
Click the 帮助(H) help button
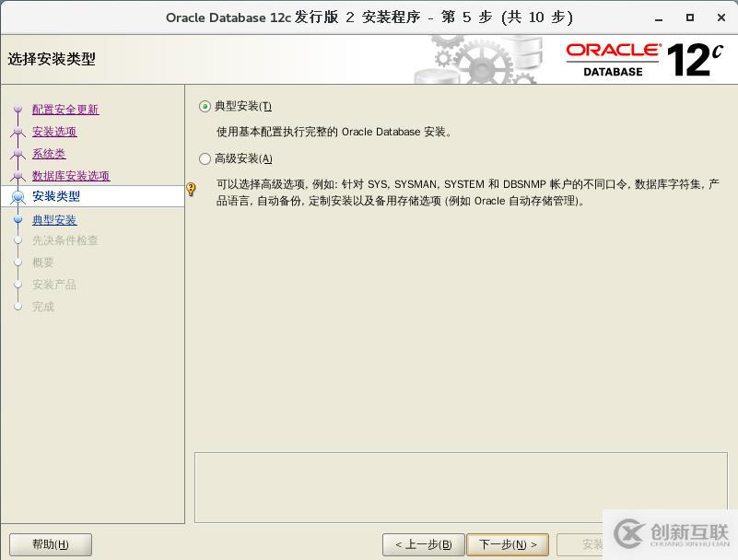pyautogui.click(x=51, y=544)
